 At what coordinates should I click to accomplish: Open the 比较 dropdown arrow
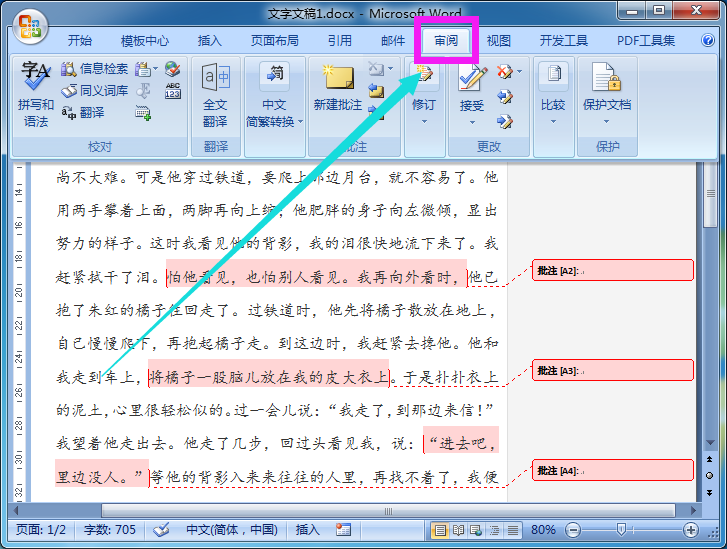(x=553, y=122)
